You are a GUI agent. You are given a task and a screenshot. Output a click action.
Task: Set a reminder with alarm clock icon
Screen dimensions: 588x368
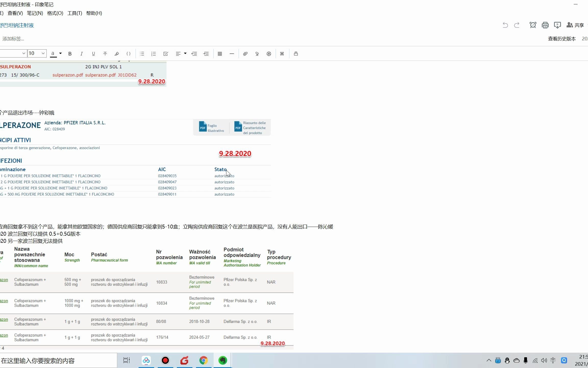click(x=533, y=25)
